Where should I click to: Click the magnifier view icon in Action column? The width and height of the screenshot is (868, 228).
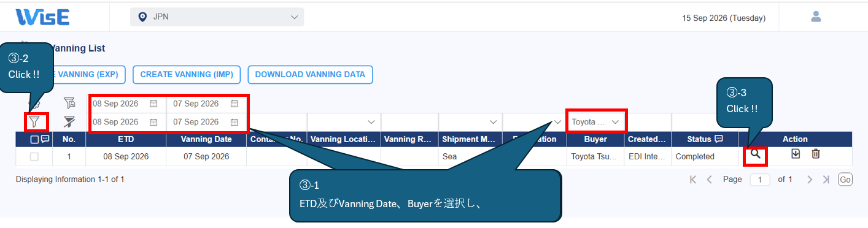(755, 154)
